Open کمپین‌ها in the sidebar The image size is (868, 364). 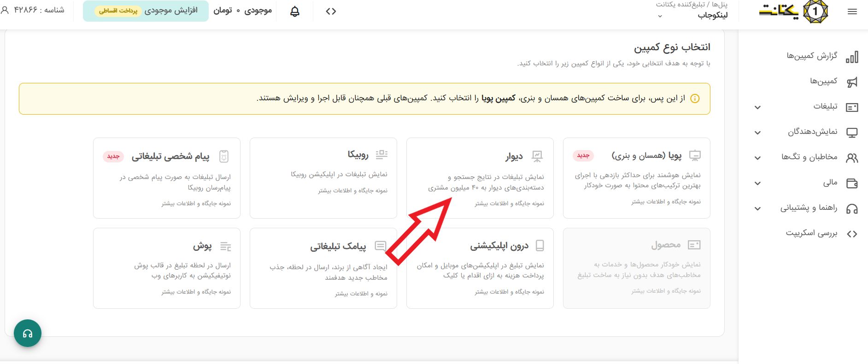(823, 81)
